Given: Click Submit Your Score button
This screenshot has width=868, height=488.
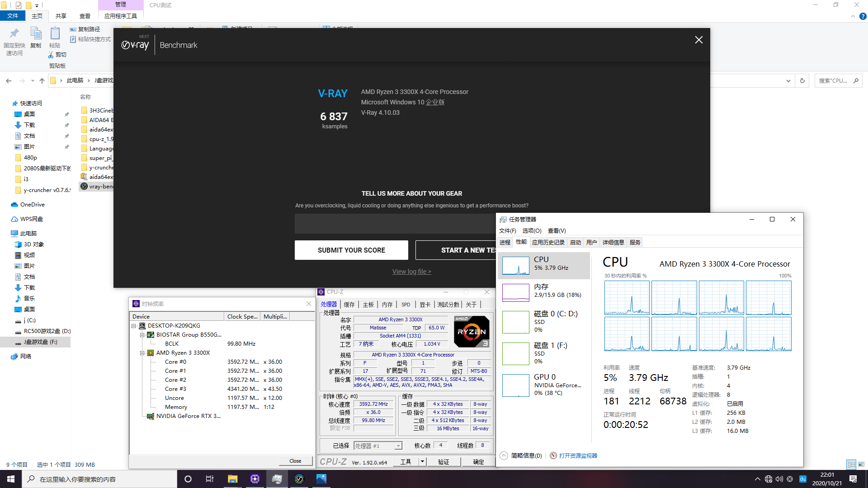Looking at the screenshot, I should [x=351, y=250].
